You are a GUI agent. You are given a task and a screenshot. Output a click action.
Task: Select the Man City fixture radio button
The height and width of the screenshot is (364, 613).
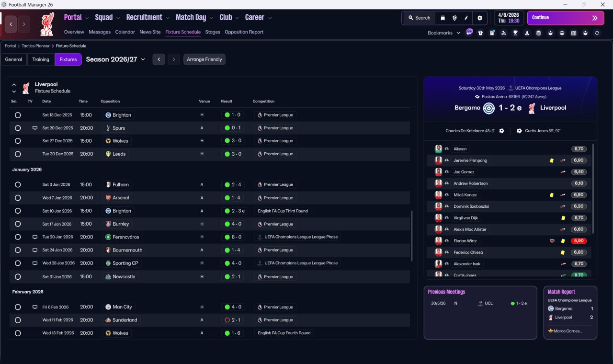18,307
